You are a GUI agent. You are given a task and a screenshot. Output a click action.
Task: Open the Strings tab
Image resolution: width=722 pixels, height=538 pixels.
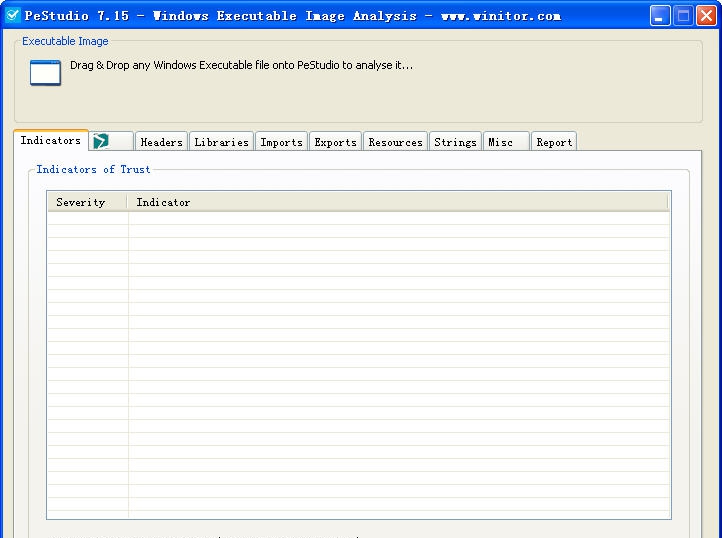pos(455,142)
